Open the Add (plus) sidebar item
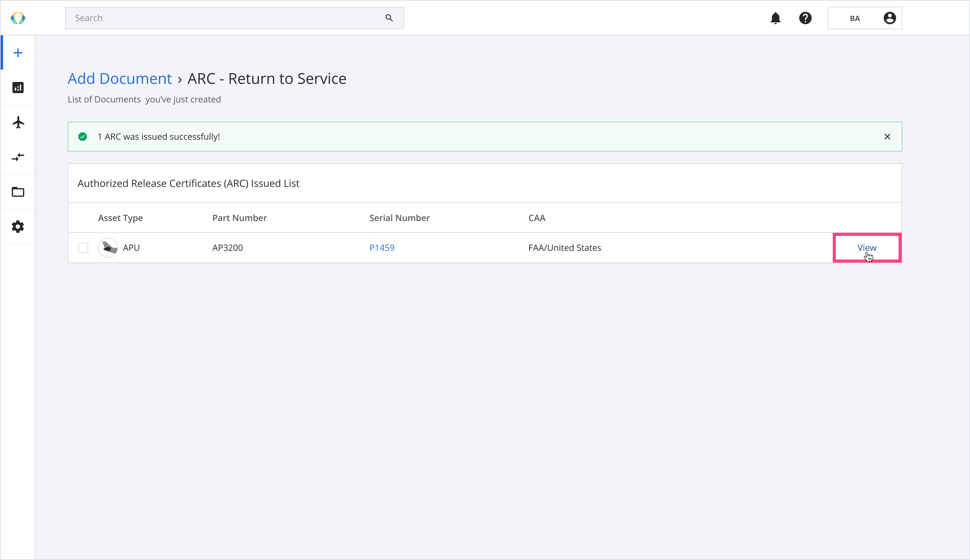 pos(18,53)
